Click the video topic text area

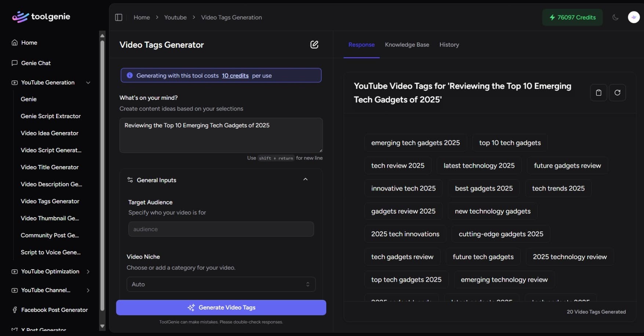[221, 135]
